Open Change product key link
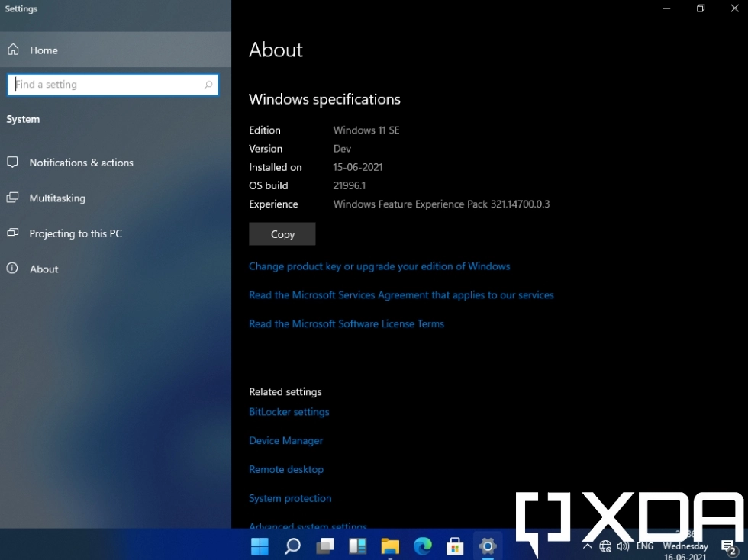The width and height of the screenshot is (748, 560). 379,266
